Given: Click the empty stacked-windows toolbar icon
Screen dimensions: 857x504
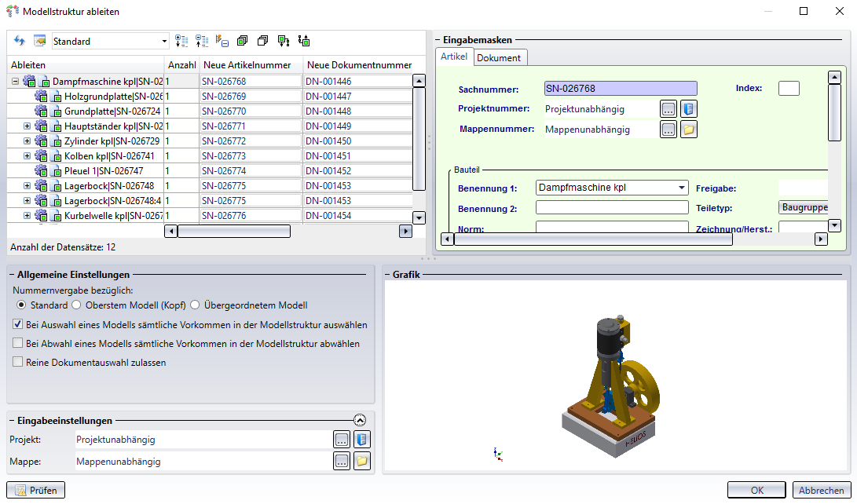Looking at the screenshot, I should click(262, 41).
